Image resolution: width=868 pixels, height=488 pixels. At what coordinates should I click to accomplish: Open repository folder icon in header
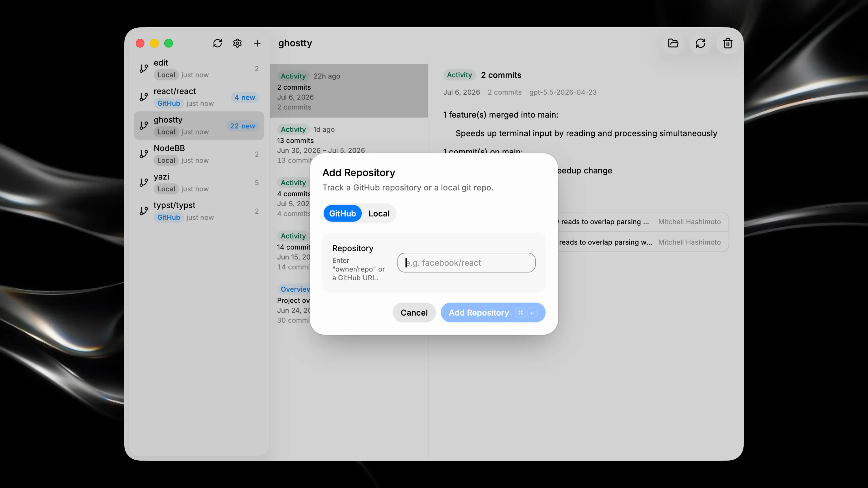673,43
